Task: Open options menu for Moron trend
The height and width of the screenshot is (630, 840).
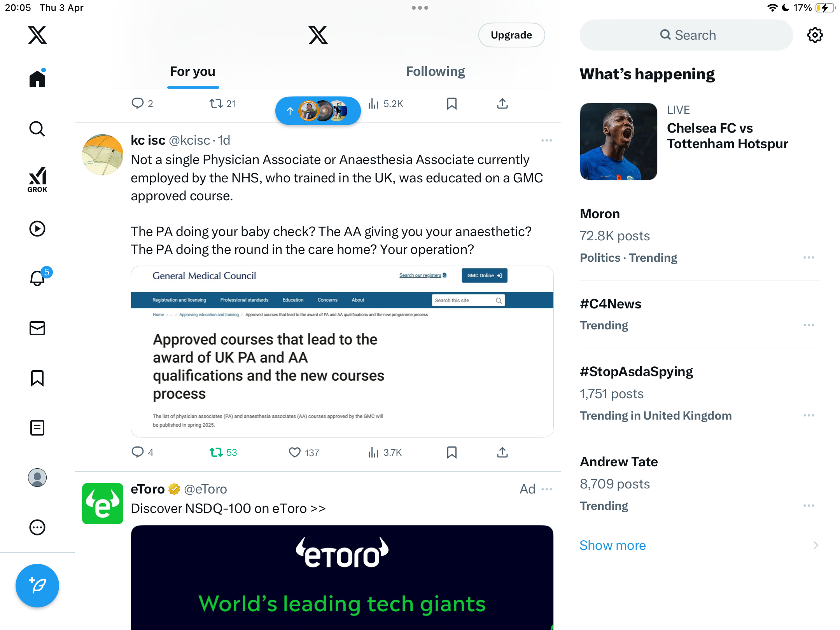Action: [808, 258]
